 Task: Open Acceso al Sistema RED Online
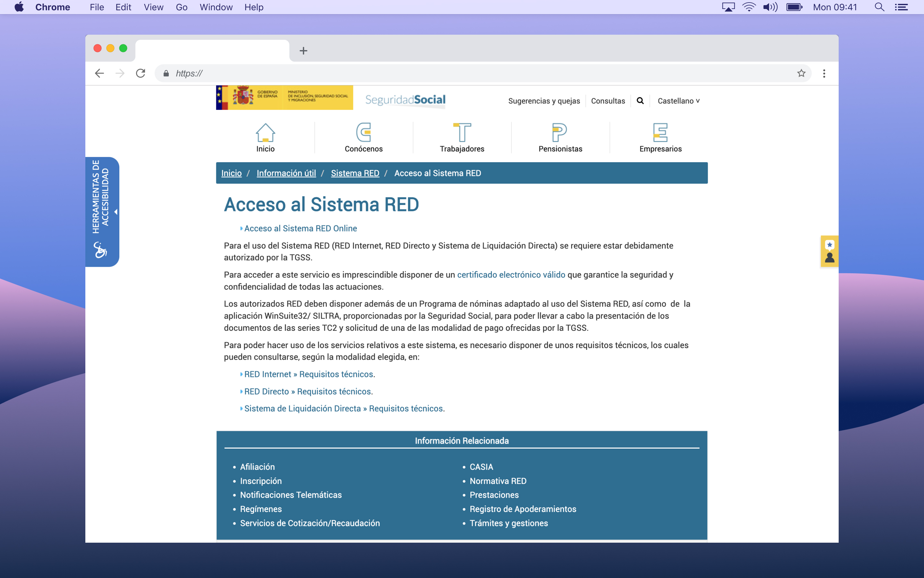tap(301, 228)
